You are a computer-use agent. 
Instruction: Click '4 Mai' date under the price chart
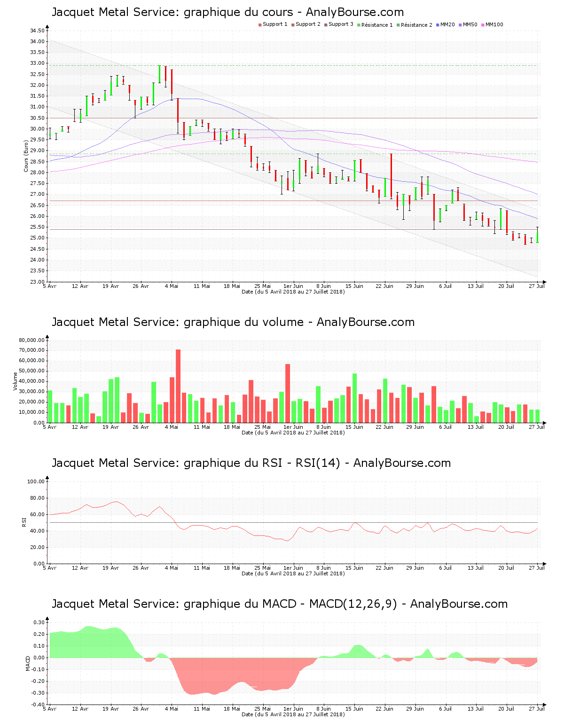coord(172,286)
